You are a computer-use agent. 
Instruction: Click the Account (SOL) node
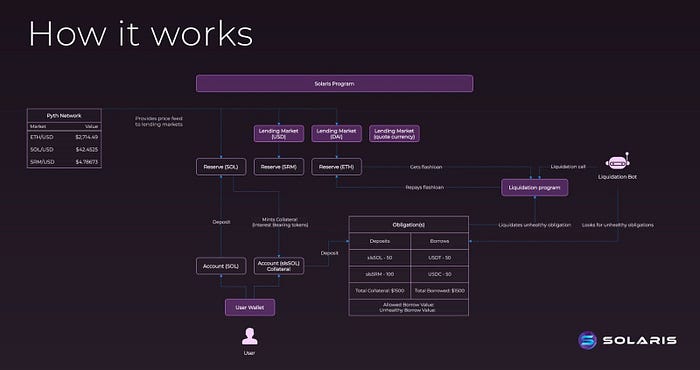221,266
